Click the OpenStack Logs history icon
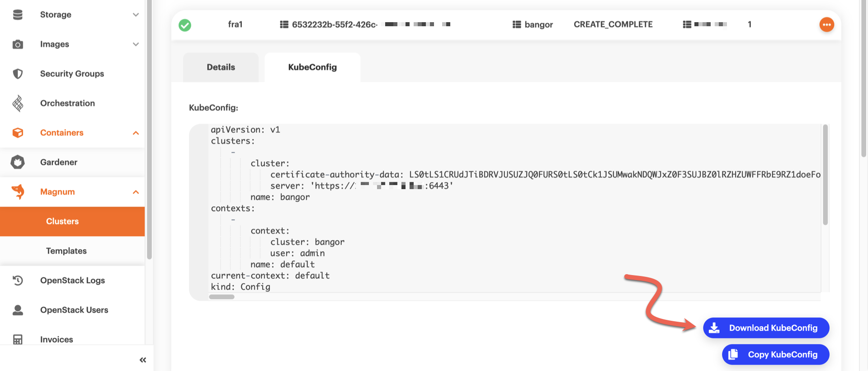This screenshot has height=371, width=868. pyautogui.click(x=18, y=281)
